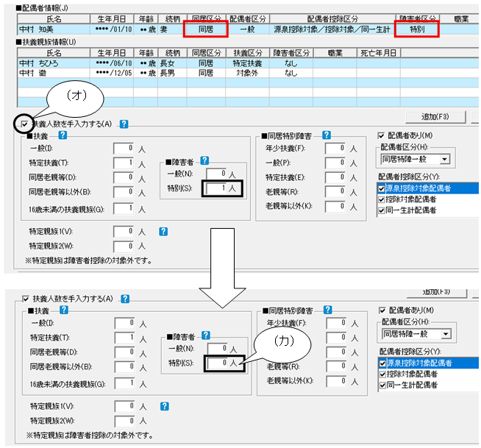Uncheck 同一生計配偶者 in upper panel list

pyautogui.click(x=381, y=210)
